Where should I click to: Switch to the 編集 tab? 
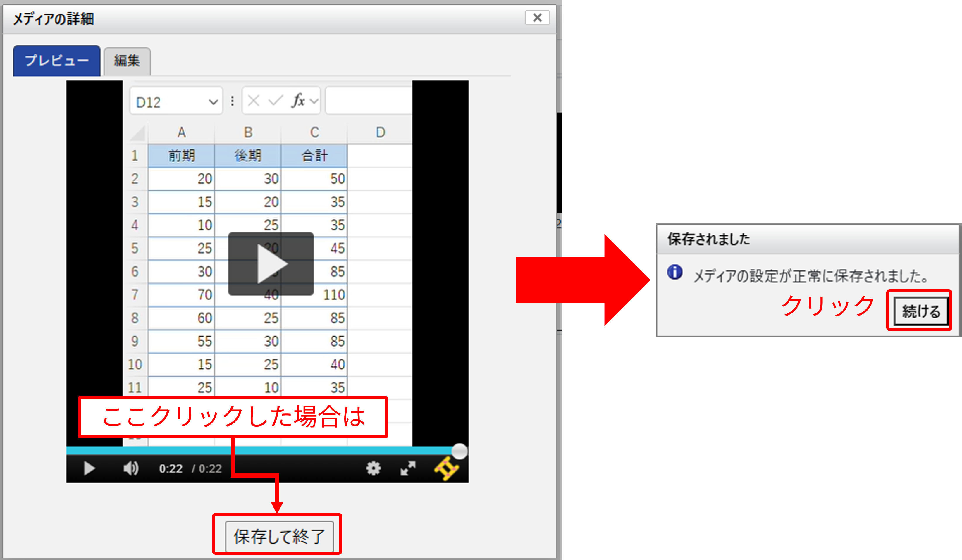(127, 61)
